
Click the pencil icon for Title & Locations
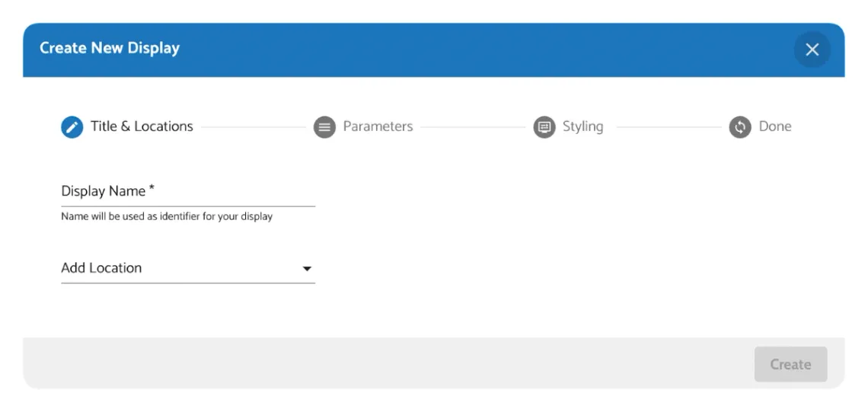72,127
